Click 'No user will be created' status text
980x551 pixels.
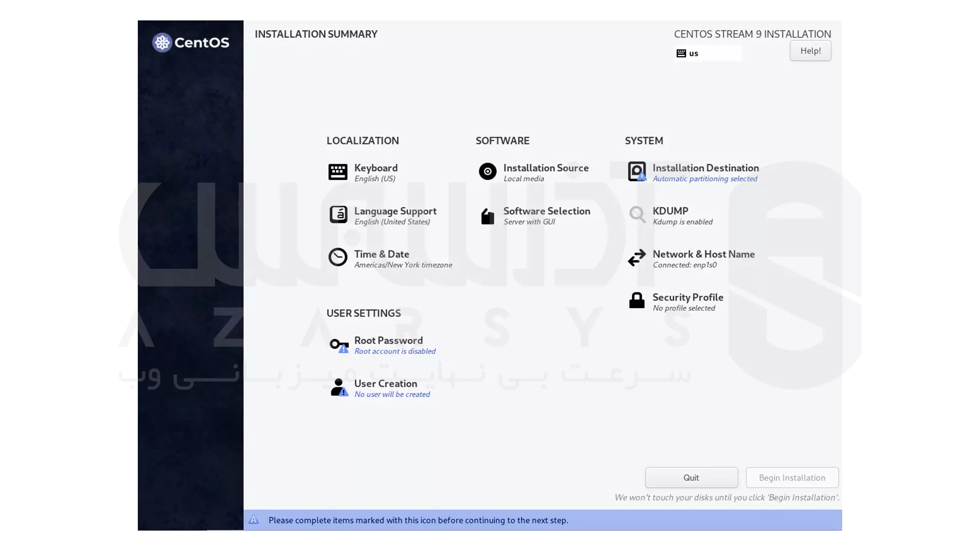[392, 394]
